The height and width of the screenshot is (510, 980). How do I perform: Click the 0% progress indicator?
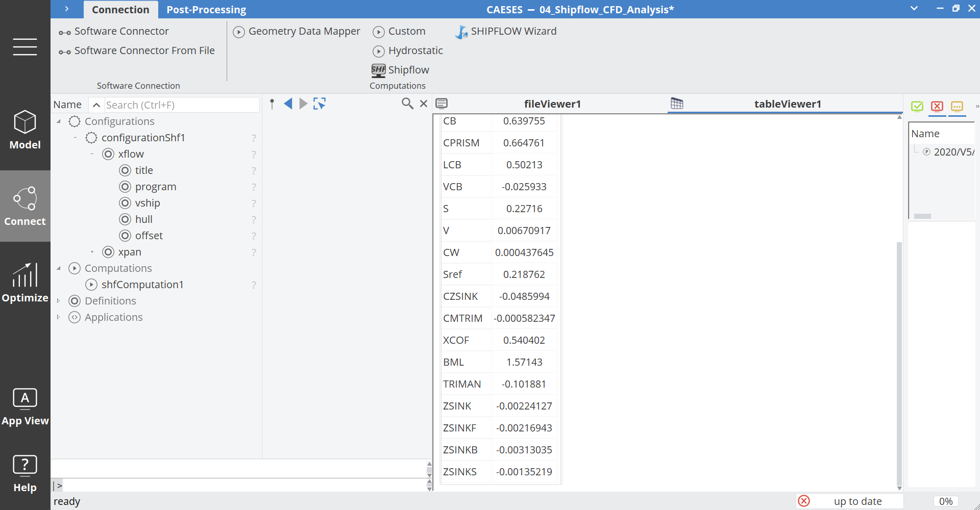click(946, 501)
